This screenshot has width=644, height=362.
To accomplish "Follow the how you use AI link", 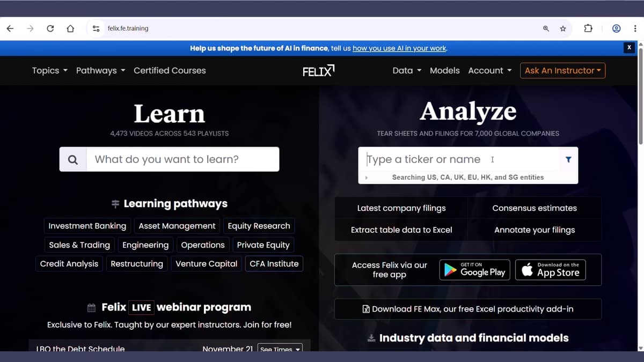I will (x=399, y=48).
